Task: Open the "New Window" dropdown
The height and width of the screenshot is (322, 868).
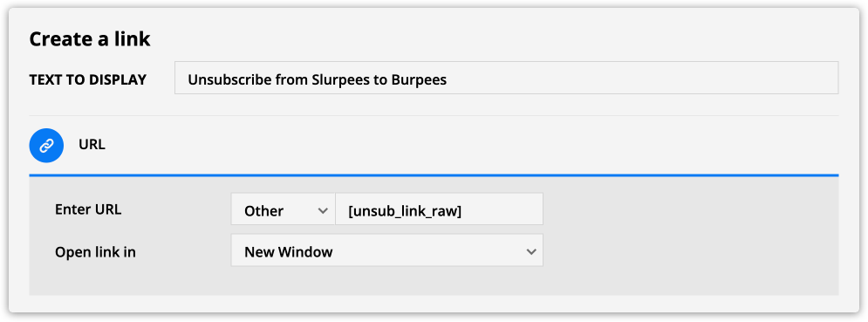Action: (x=387, y=250)
